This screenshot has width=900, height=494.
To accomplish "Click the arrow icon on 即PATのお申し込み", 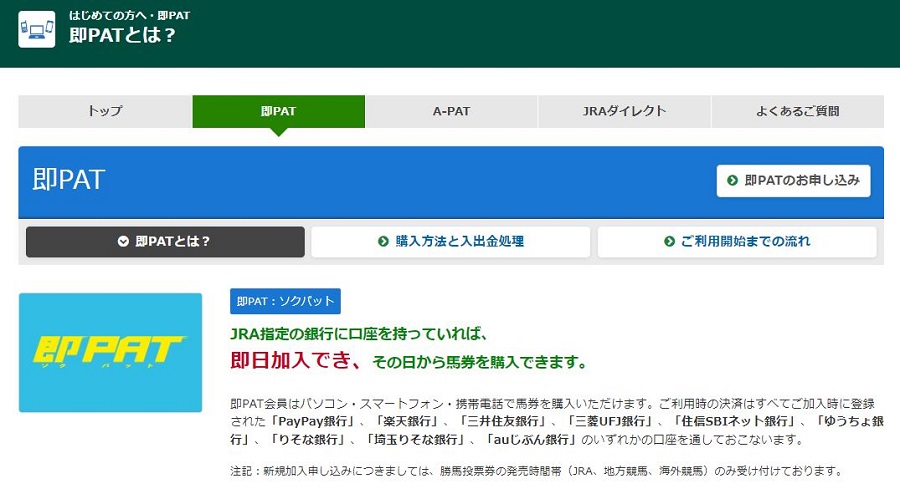I will pos(732,181).
